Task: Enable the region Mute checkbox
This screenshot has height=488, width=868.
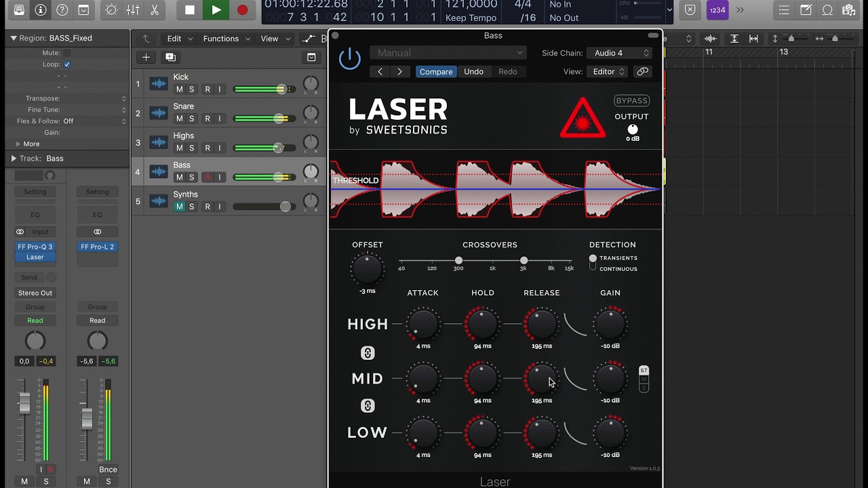Action: pyautogui.click(x=66, y=53)
